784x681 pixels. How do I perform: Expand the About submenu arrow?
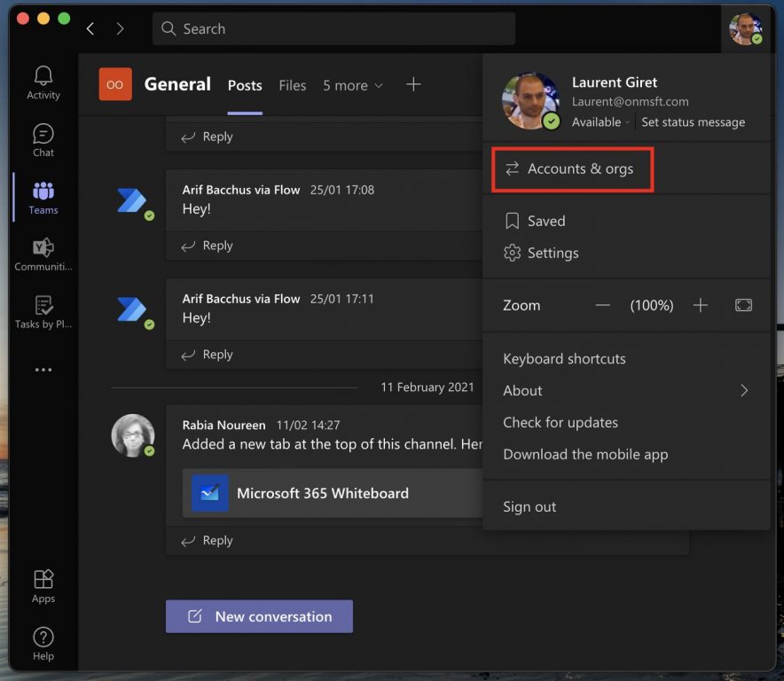(x=744, y=390)
